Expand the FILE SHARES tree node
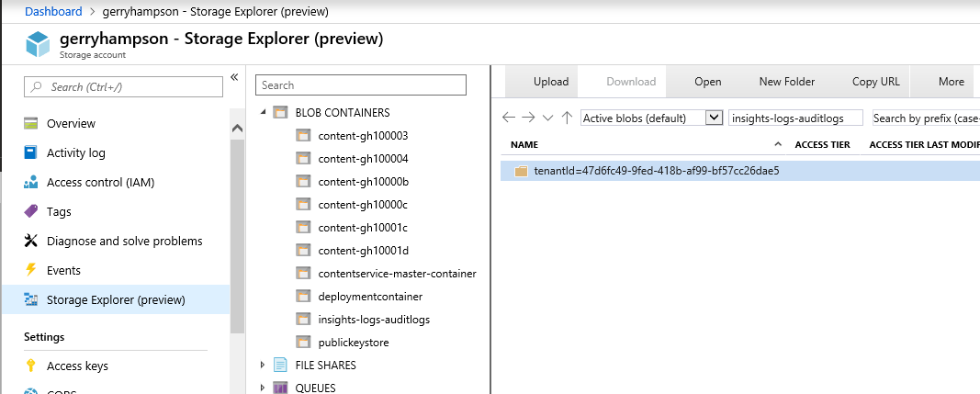Image resolution: width=980 pixels, height=394 pixels. (263, 365)
